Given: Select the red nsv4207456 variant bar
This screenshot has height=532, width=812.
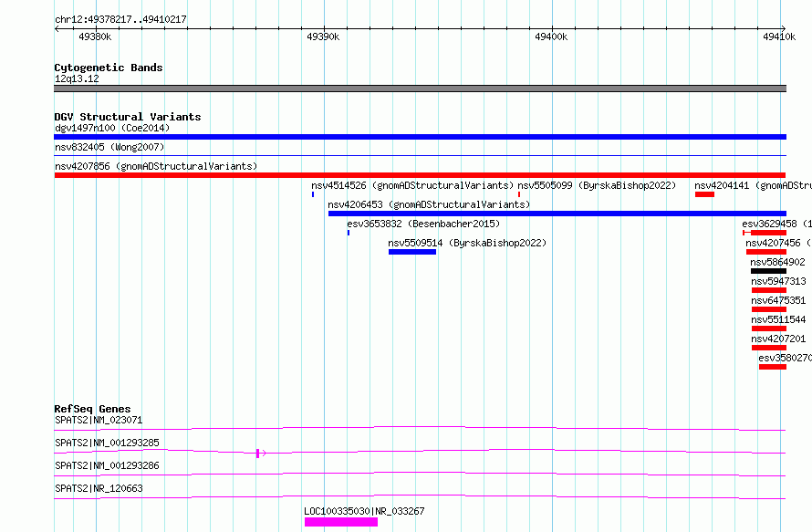Looking at the screenshot, I should pos(765,252).
